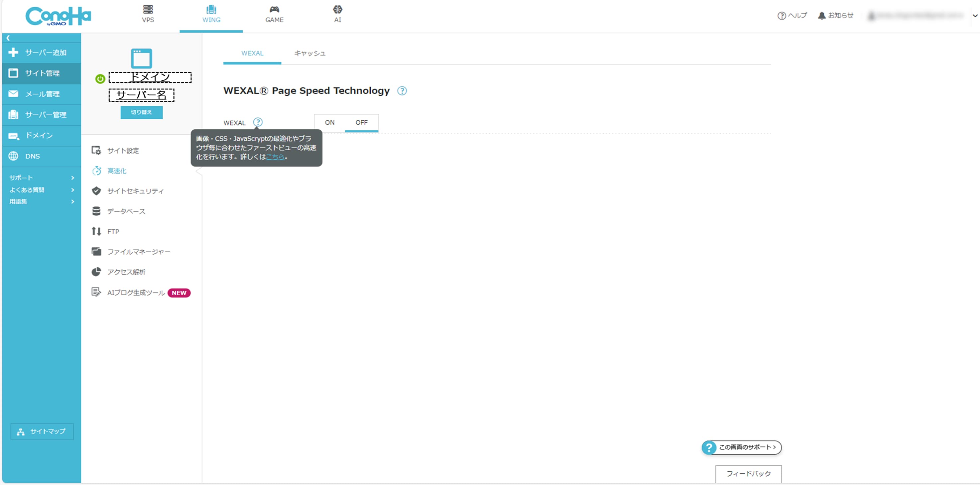980x485 pixels.
Task: Click the AIブログ生成ツール label
Action: coord(136,293)
